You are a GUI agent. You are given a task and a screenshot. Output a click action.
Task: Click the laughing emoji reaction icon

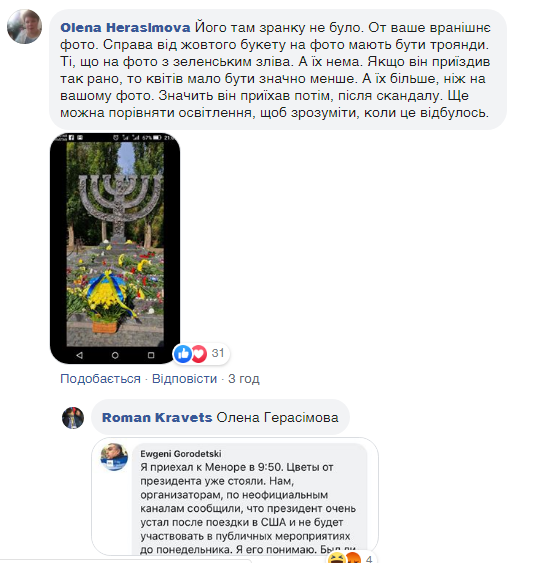[336, 558]
